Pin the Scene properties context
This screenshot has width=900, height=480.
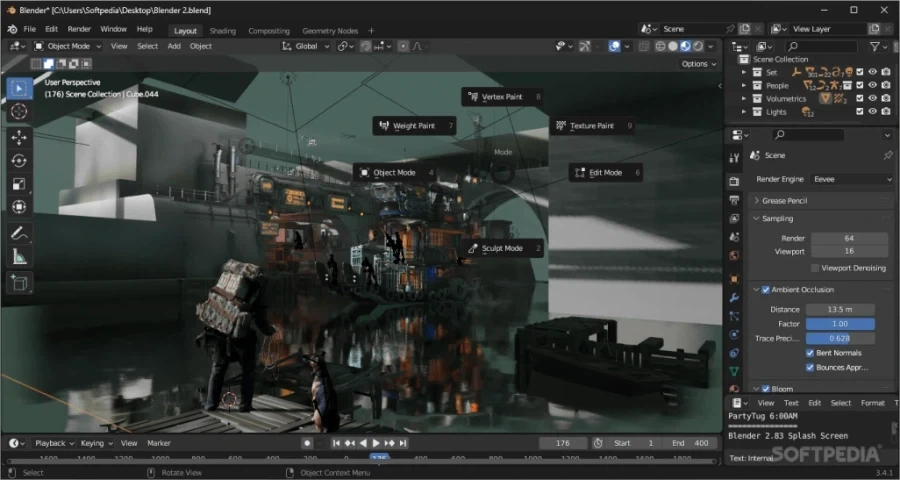coord(888,155)
